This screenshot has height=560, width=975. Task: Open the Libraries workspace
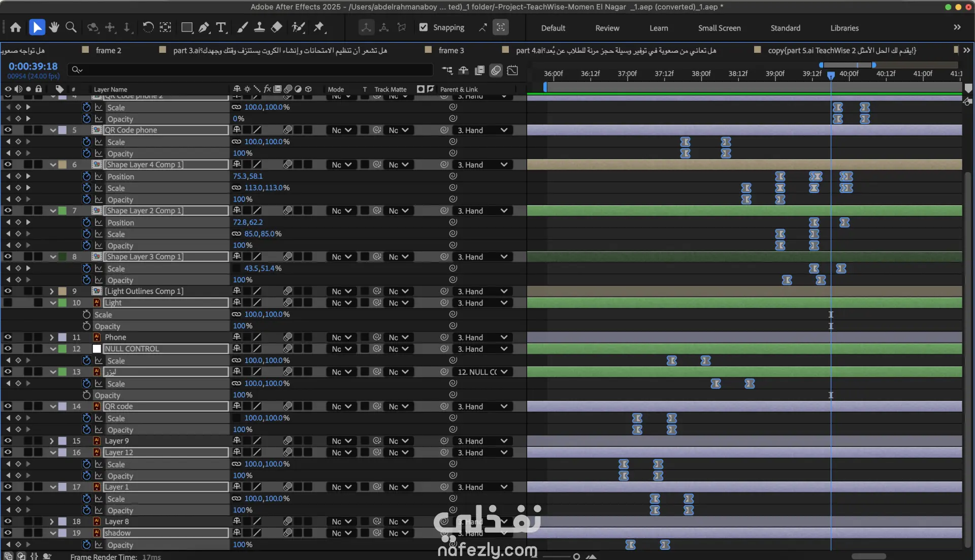click(844, 28)
